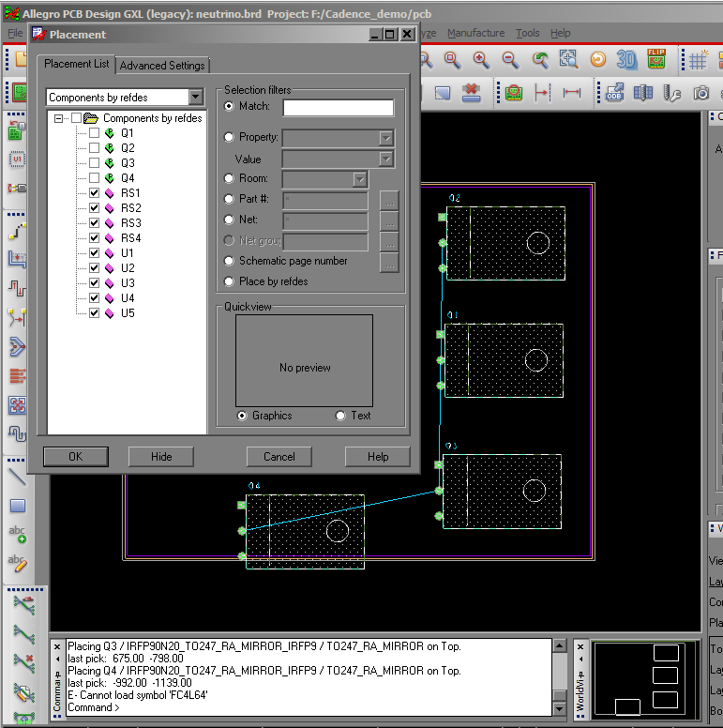This screenshot has height=728, width=723.
Task: Open the Components by refdes dropdown
Action: (x=196, y=97)
